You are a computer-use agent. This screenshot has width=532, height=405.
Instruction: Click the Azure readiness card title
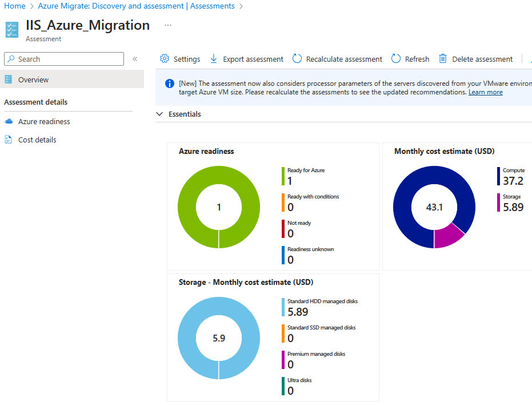206,151
